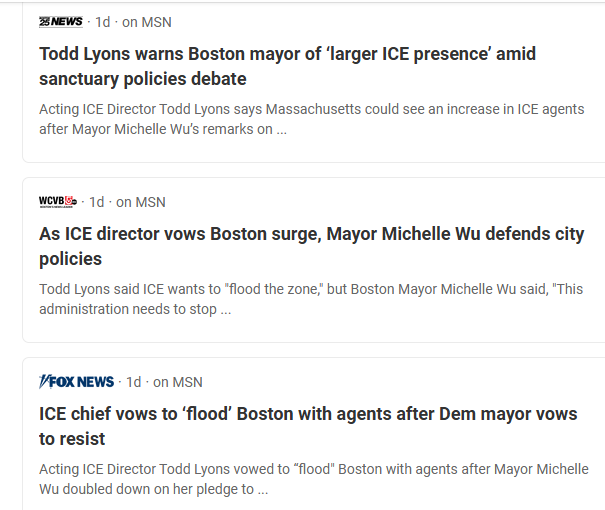Viewport: 605px width, 510px height.
Task: Click the 'on MSN' label beside Boston 25 News logo
Action: coord(146,22)
